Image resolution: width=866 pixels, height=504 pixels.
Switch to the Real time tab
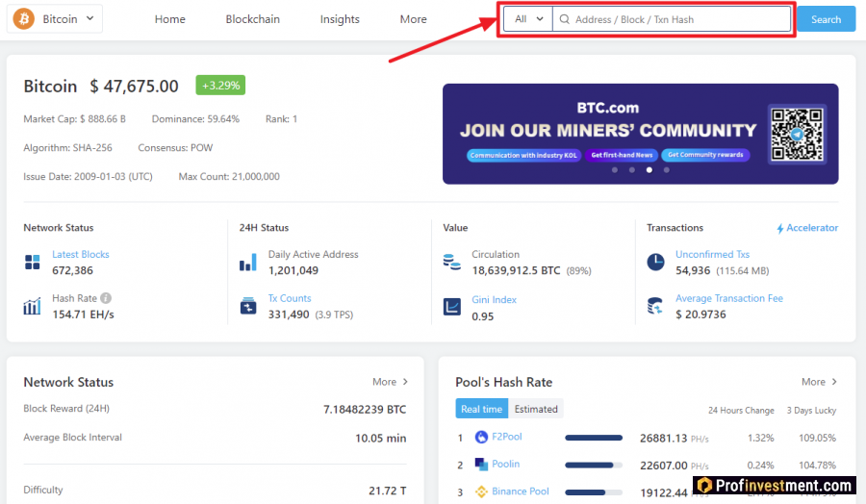481,409
